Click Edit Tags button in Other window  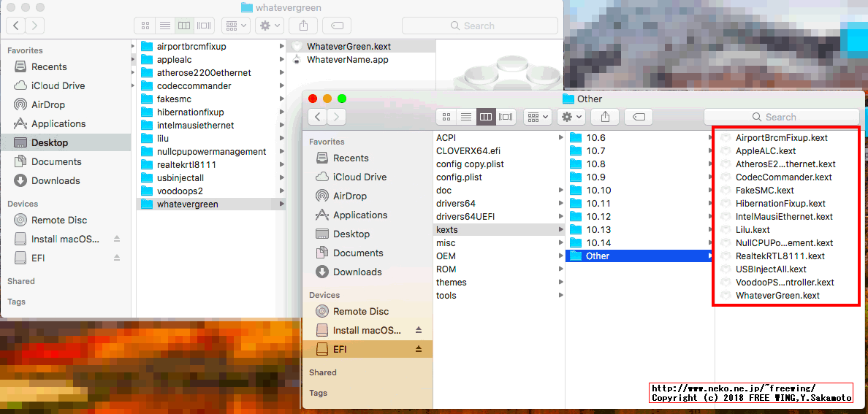639,117
